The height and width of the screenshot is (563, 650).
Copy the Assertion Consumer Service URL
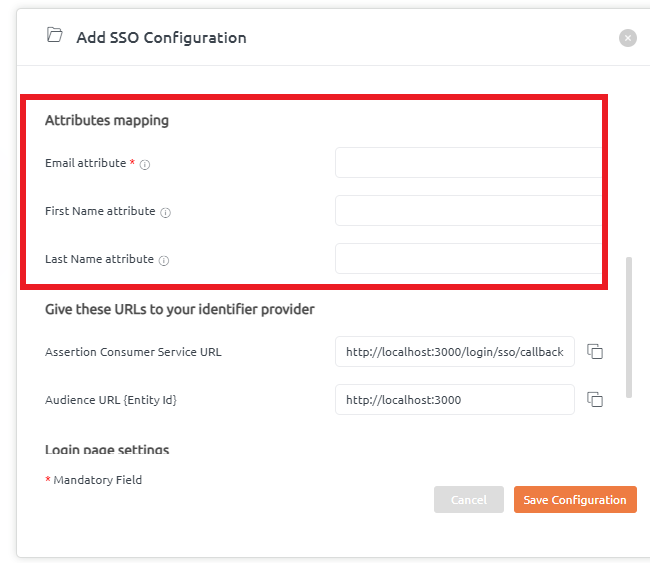point(594,352)
